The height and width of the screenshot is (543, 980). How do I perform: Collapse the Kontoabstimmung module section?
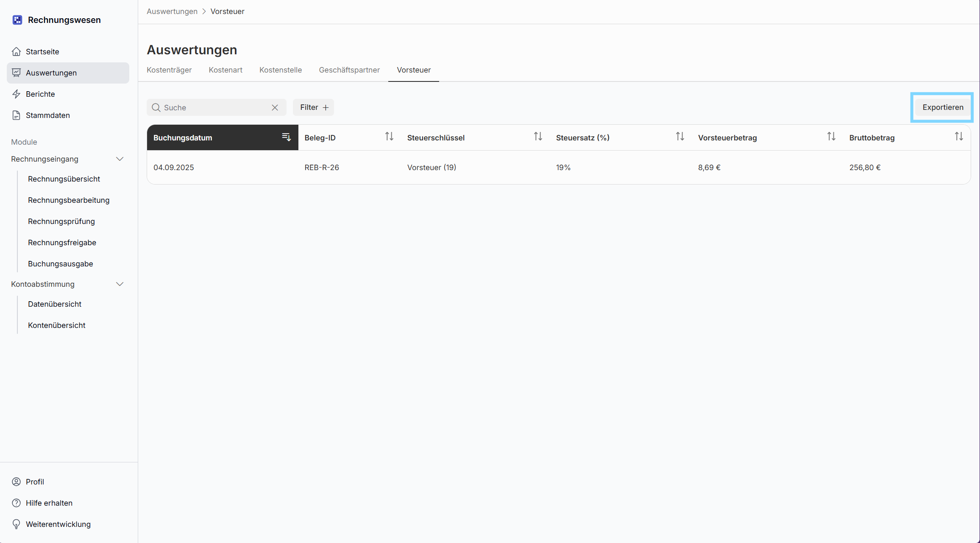[x=120, y=284]
